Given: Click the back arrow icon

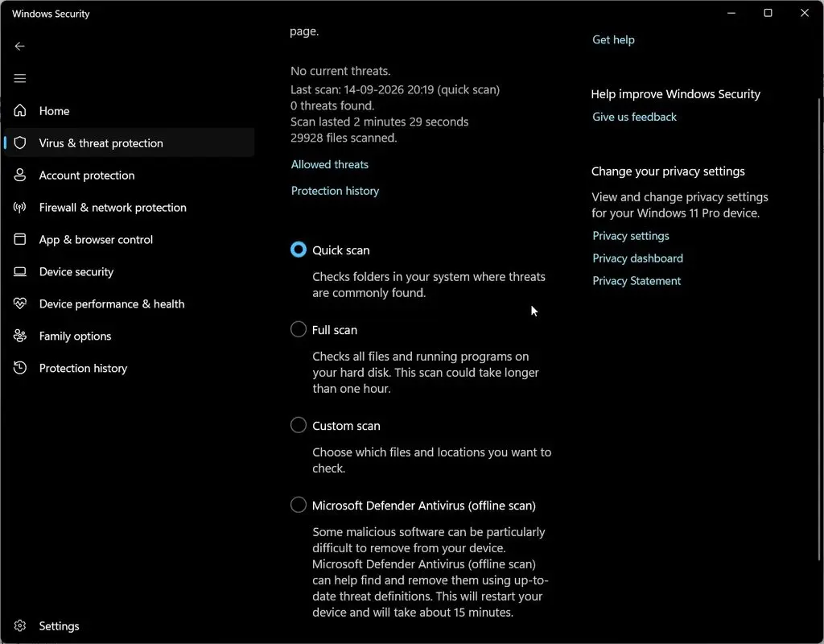Looking at the screenshot, I should 20,46.
